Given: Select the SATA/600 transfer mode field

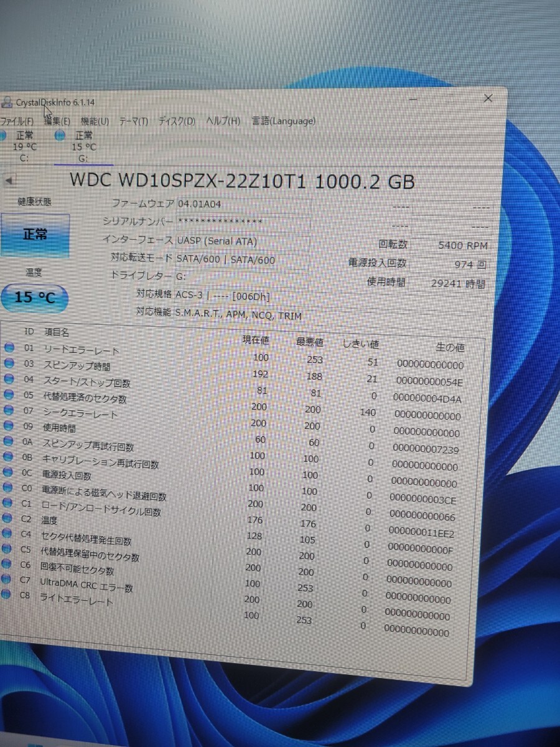Looking at the screenshot, I should tap(243, 260).
